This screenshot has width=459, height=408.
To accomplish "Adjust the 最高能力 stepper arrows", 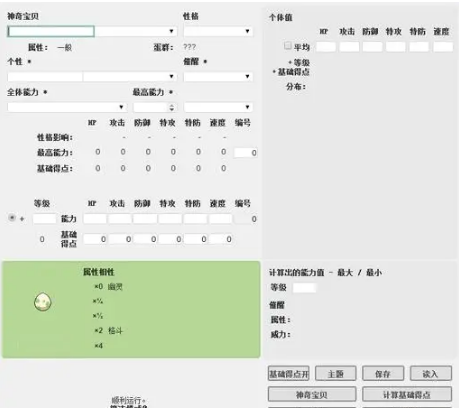I will 171,107.
